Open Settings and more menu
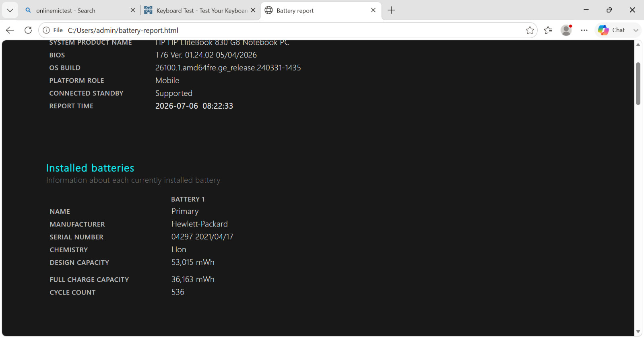The height and width of the screenshot is (338, 644). (584, 30)
